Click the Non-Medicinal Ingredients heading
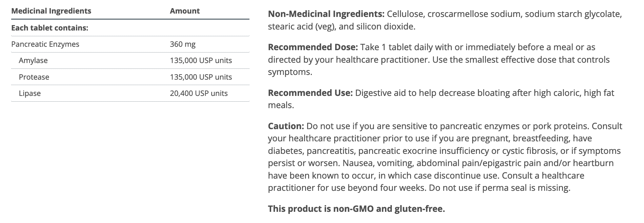The image size is (644, 223). [x=326, y=14]
